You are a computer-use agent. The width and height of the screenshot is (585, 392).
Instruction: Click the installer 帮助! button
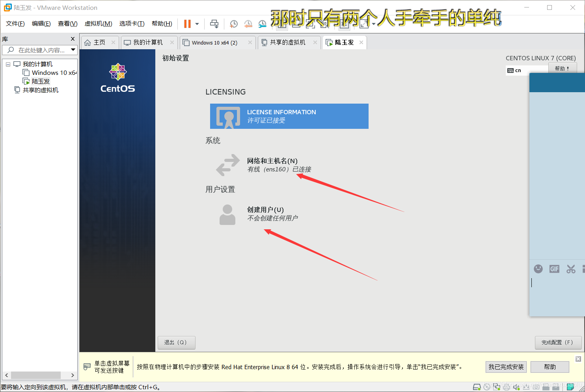click(x=563, y=68)
